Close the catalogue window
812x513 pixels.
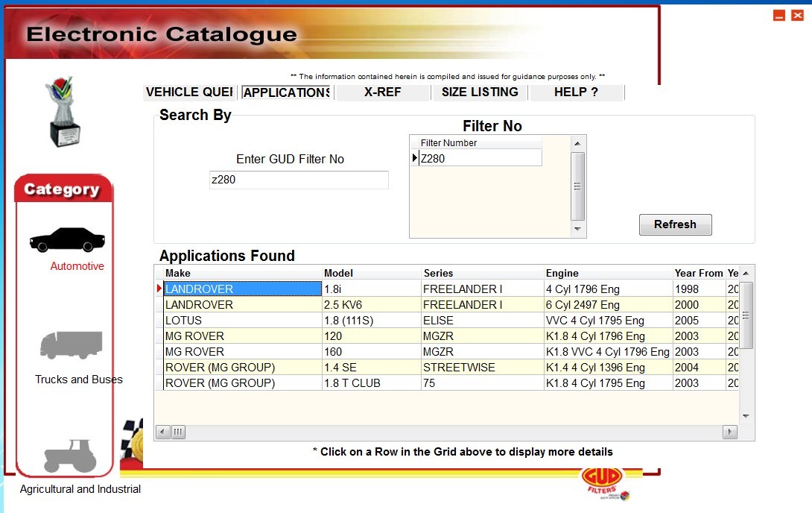tap(798, 16)
